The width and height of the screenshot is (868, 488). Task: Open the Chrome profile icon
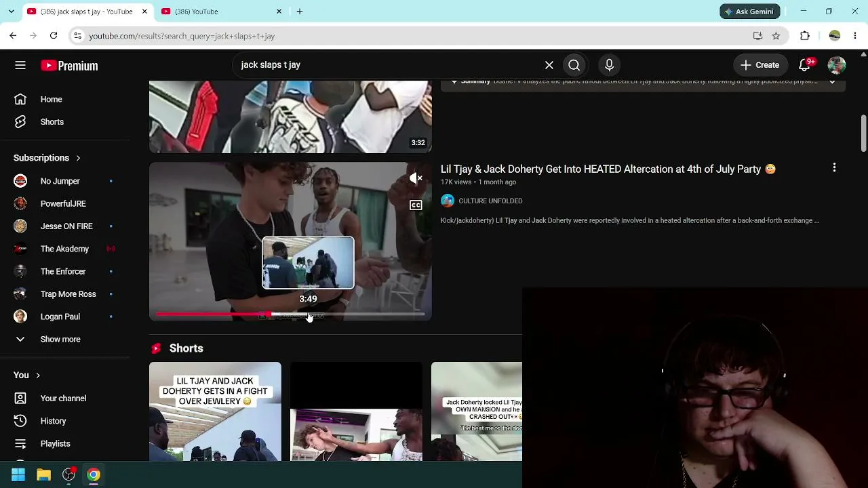[835, 36]
